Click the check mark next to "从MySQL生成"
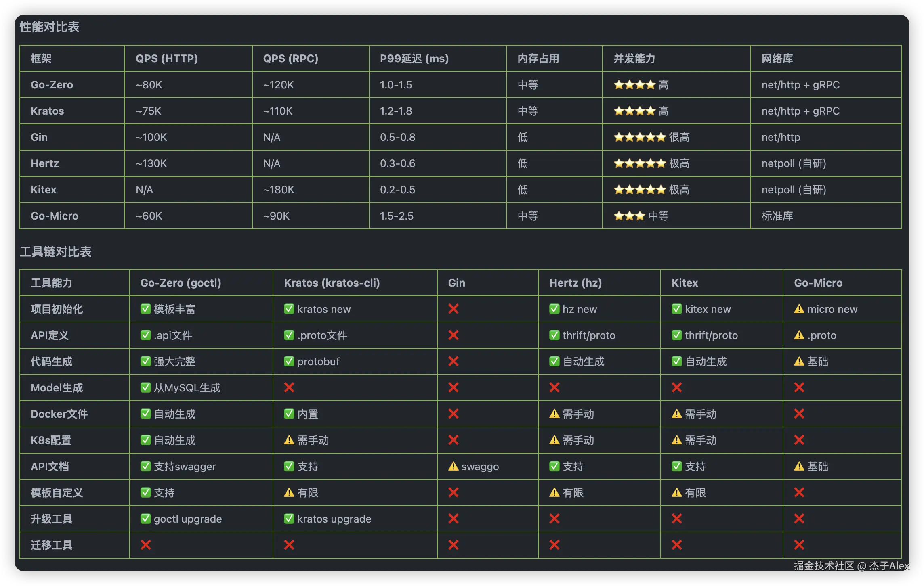This screenshot has height=586, width=924. (x=145, y=388)
